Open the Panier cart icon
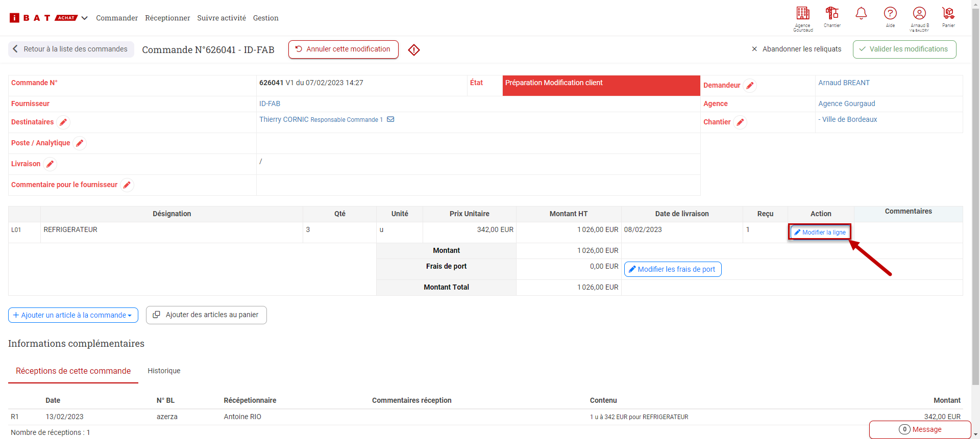Screen dimensions: 980x439 [948, 14]
